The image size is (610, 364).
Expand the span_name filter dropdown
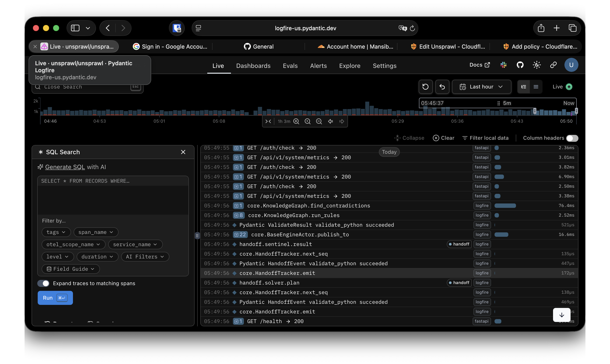pyautogui.click(x=96, y=232)
